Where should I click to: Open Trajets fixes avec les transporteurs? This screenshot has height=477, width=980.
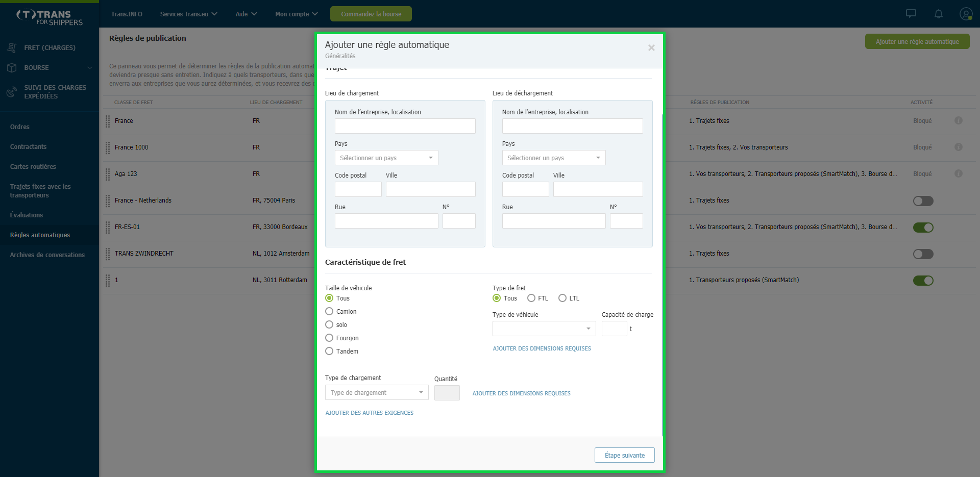click(x=40, y=191)
